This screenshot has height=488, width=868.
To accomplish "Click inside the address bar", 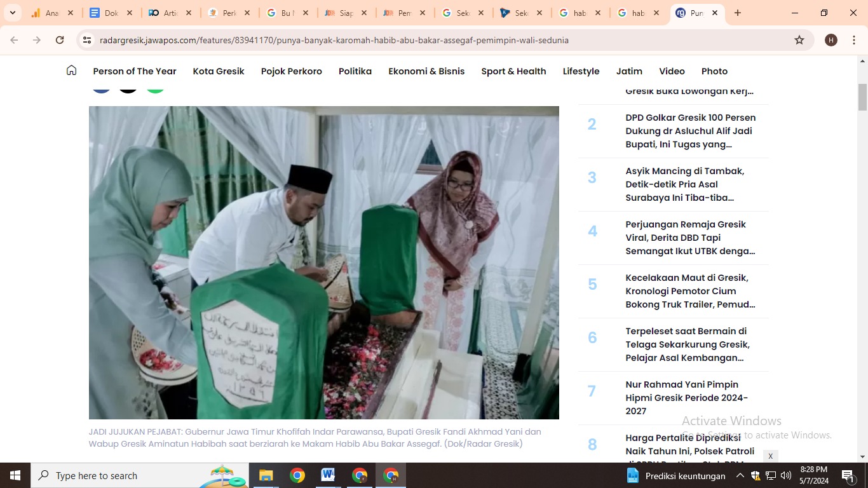I will (381, 39).
